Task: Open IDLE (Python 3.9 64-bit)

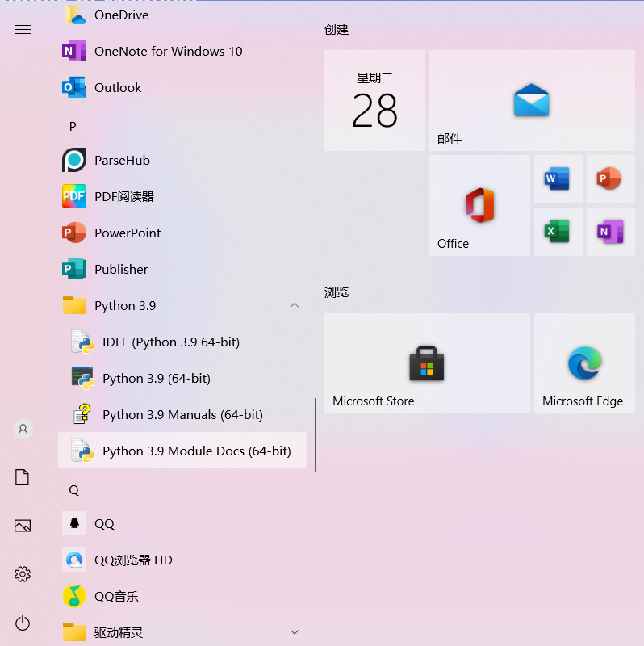Action: [x=182, y=342]
